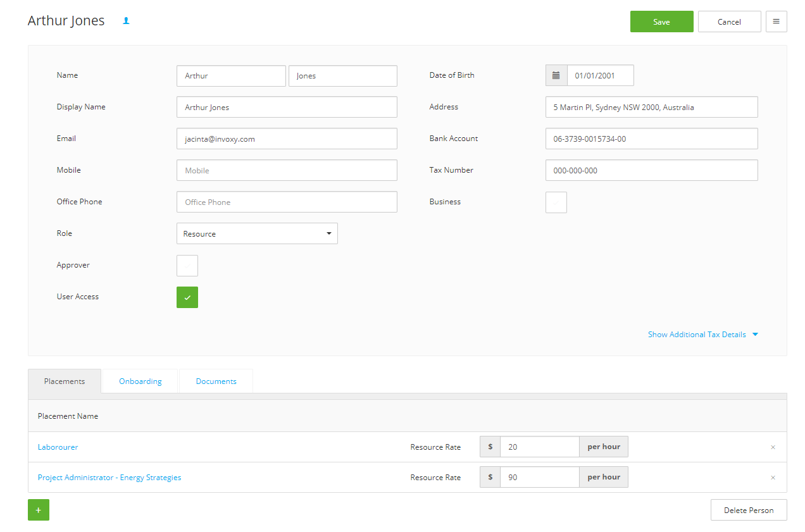The image size is (805, 532).
Task: Open the Labourourer placement link
Action: click(58, 447)
